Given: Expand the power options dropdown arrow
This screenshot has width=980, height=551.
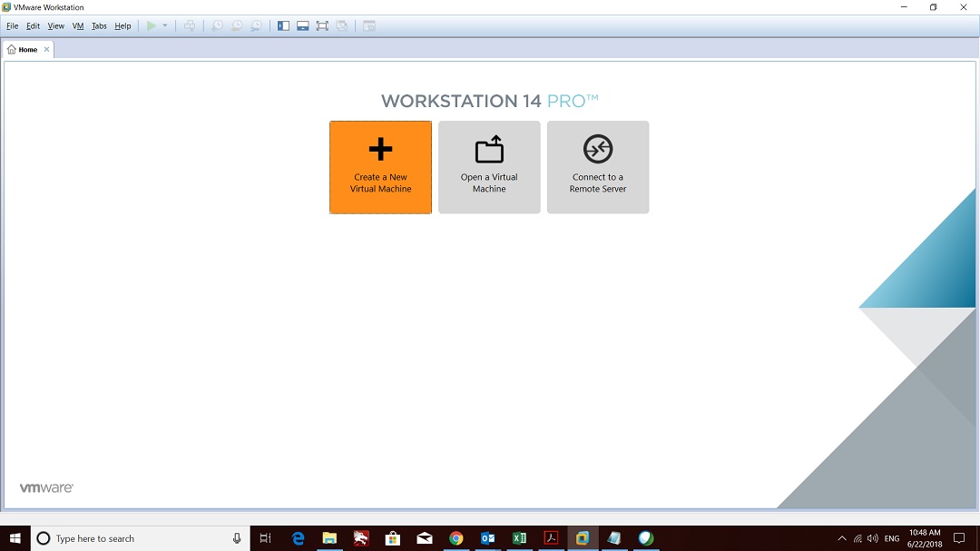Looking at the screenshot, I should pos(165,25).
